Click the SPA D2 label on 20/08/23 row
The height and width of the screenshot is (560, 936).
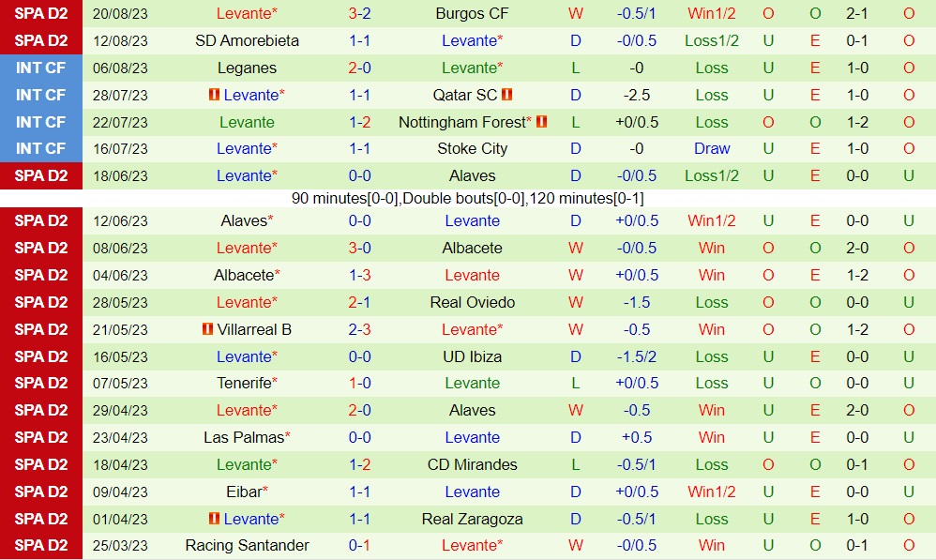point(41,14)
